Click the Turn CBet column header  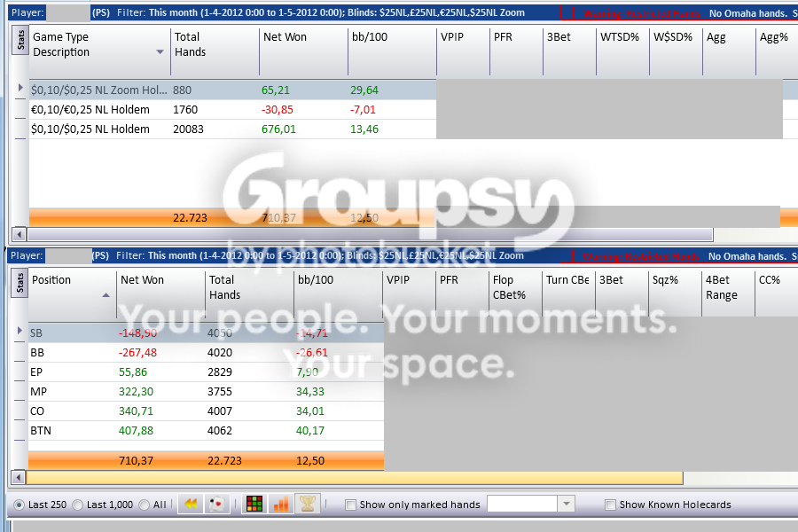coord(568,293)
